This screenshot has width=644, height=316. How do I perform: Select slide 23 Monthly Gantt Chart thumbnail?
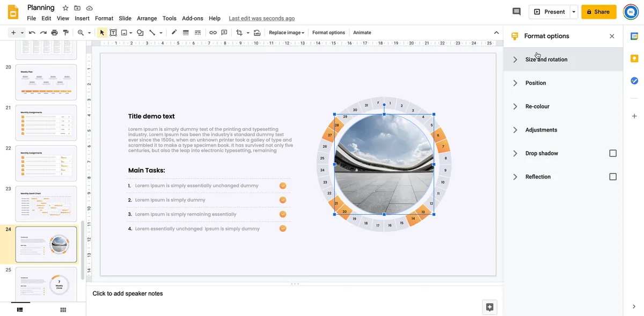(46, 204)
